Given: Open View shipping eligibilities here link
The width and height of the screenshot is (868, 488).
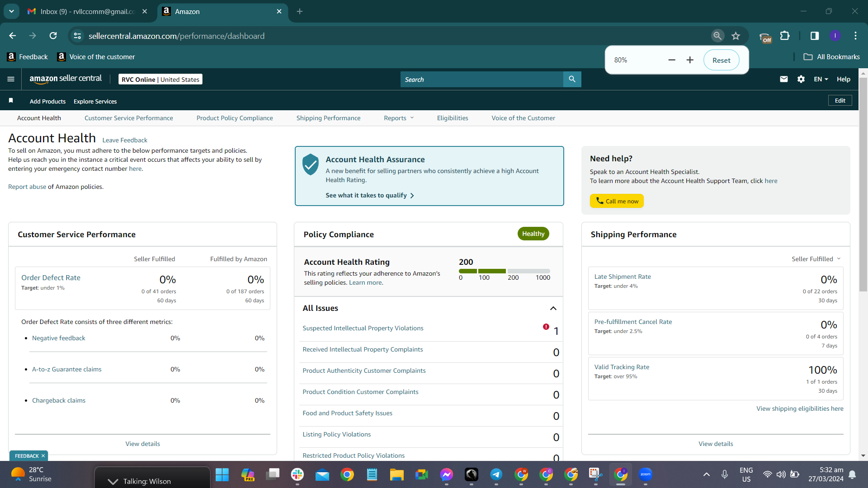Looking at the screenshot, I should 800,408.
